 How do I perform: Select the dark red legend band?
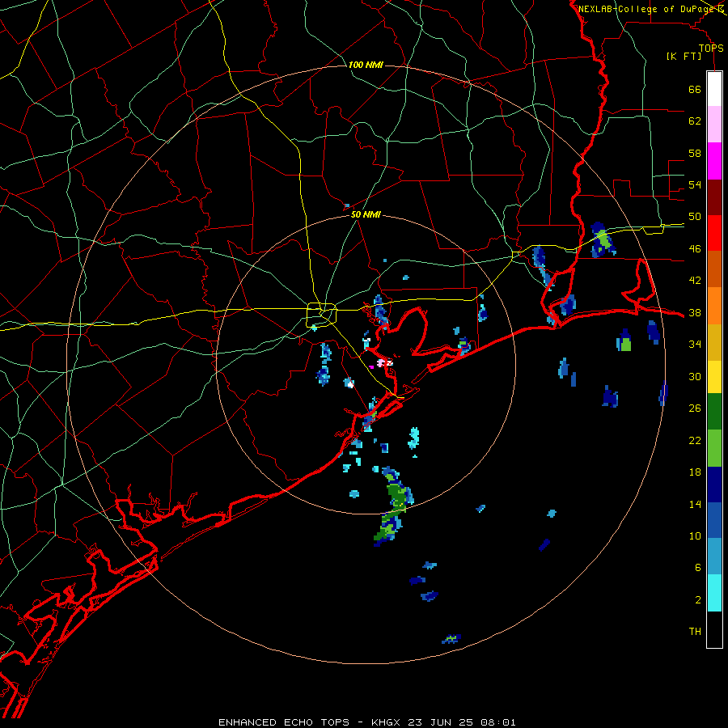point(714,197)
